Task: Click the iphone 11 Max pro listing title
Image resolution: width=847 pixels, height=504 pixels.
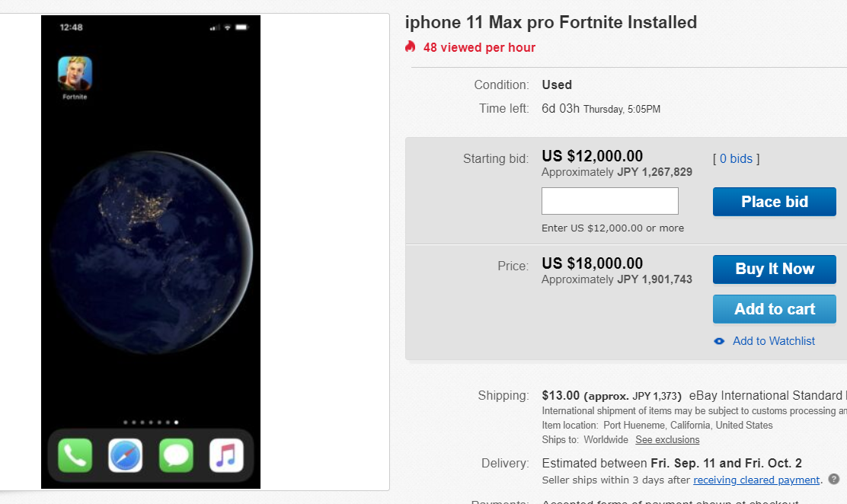Action: (x=551, y=22)
